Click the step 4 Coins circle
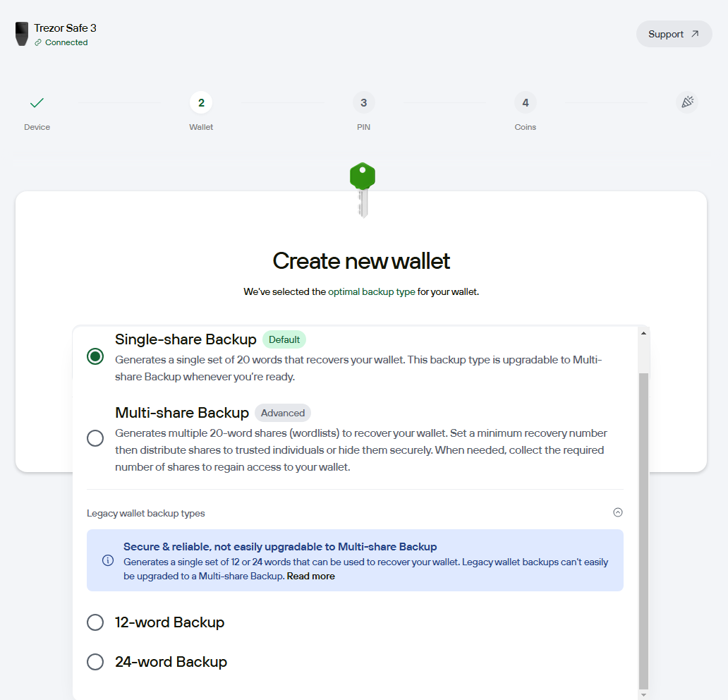728x700 pixels. click(525, 102)
